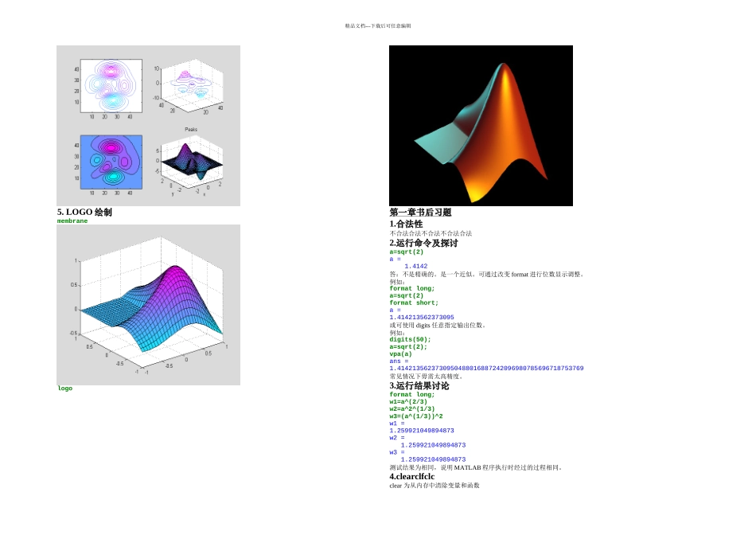Image resolution: width=756 pixels, height=535 pixels.
Task: Click the 'vpa(a)' code line
Action: (x=400, y=354)
